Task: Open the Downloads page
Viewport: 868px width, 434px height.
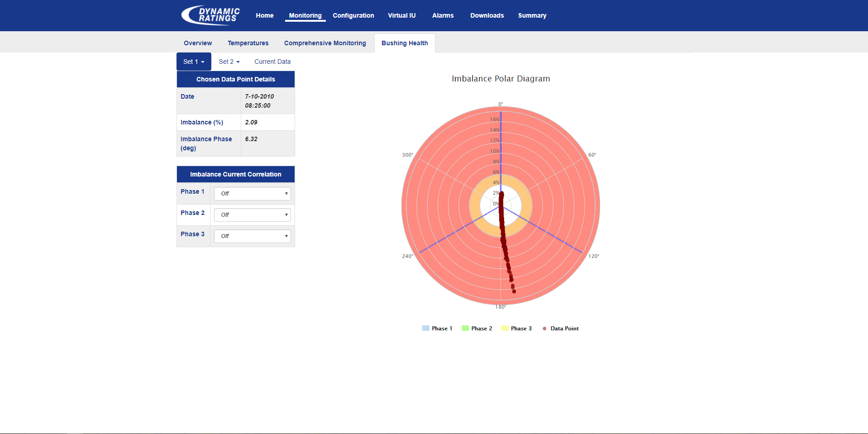Action: [x=487, y=15]
